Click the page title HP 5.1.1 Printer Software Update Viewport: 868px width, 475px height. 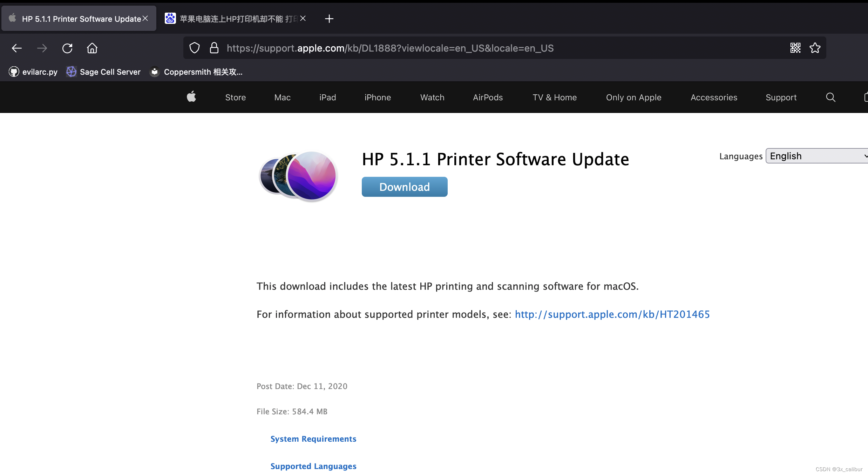coord(495,159)
